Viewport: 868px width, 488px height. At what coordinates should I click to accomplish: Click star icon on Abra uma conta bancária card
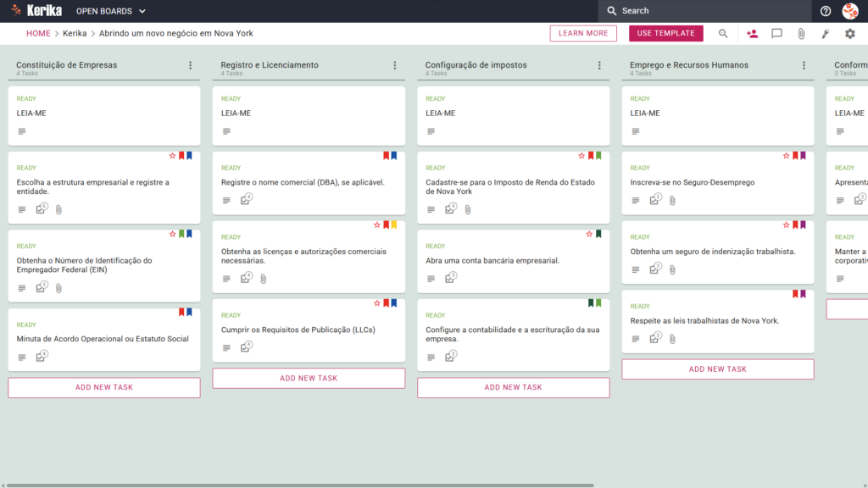click(589, 234)
